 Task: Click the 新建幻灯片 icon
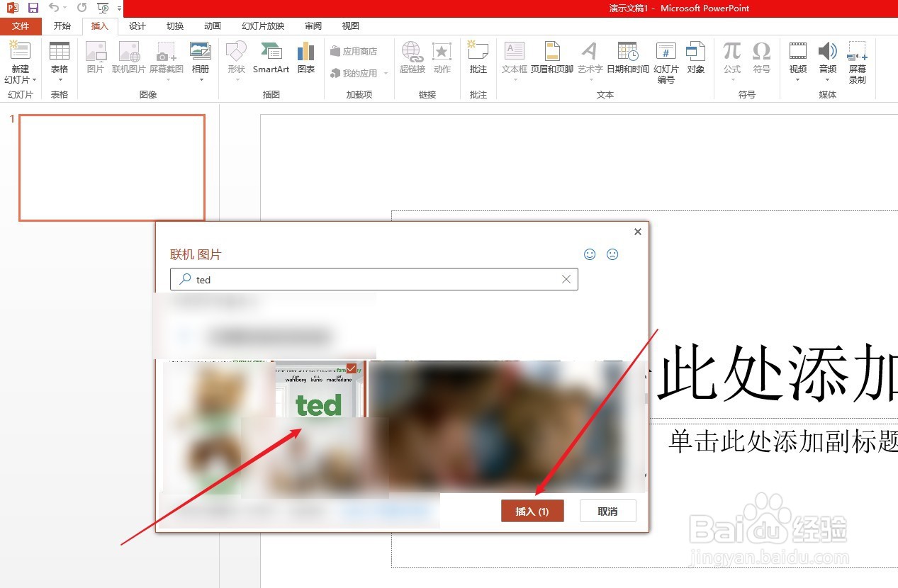point(20,51)
